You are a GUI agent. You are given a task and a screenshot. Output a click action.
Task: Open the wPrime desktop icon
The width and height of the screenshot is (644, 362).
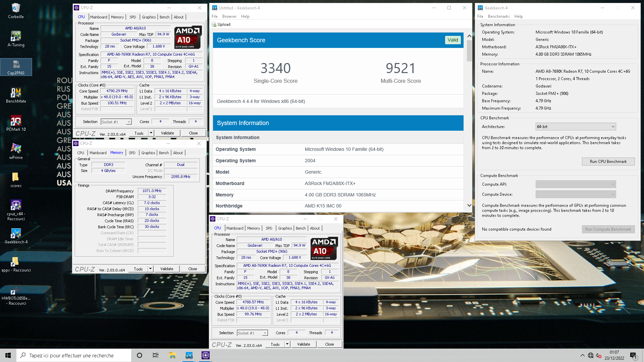(x=16, y=152)
